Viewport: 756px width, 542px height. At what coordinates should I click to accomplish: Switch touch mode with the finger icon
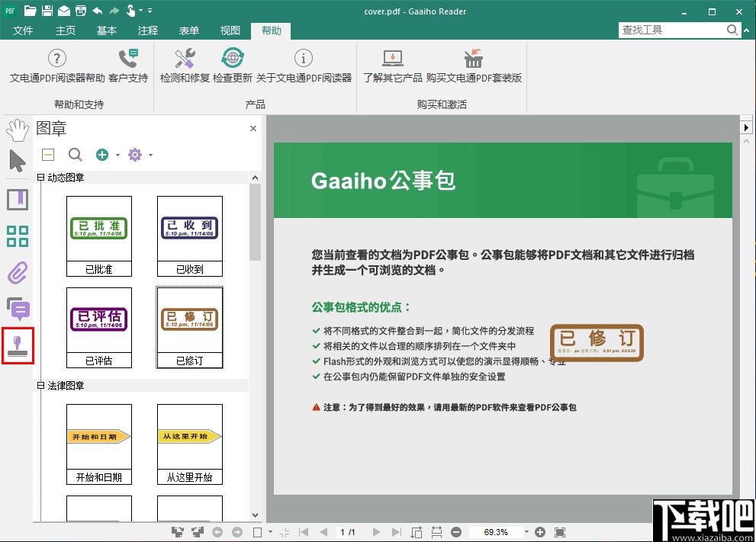130,11
